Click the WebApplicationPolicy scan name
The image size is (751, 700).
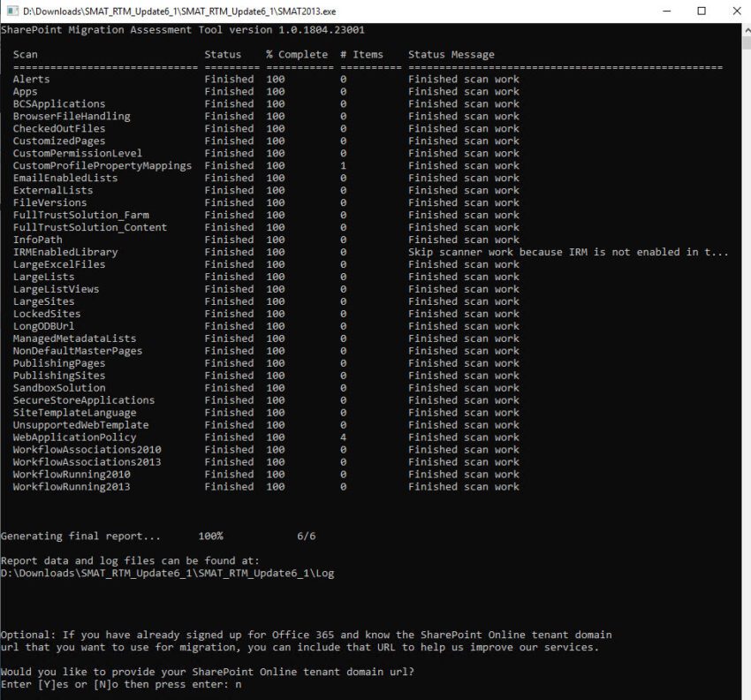[74, 437]
